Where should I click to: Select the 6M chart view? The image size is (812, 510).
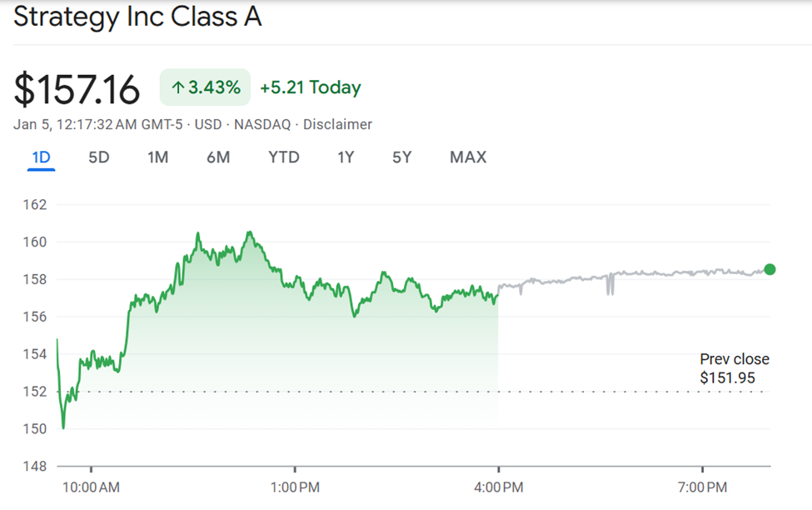pyautogui.click(x=218, y=157)
